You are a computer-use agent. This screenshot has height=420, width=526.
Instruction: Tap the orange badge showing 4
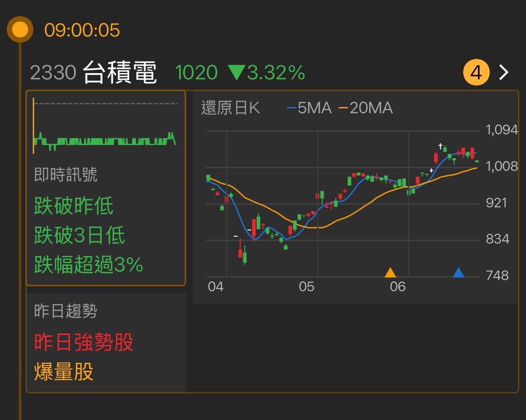tap(476, 72)
